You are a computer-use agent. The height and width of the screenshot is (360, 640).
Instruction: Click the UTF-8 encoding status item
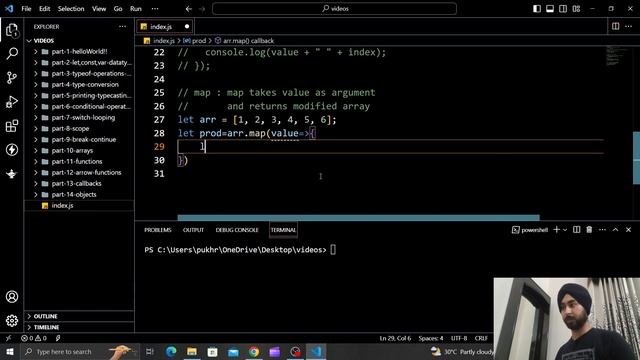(459, 338)
